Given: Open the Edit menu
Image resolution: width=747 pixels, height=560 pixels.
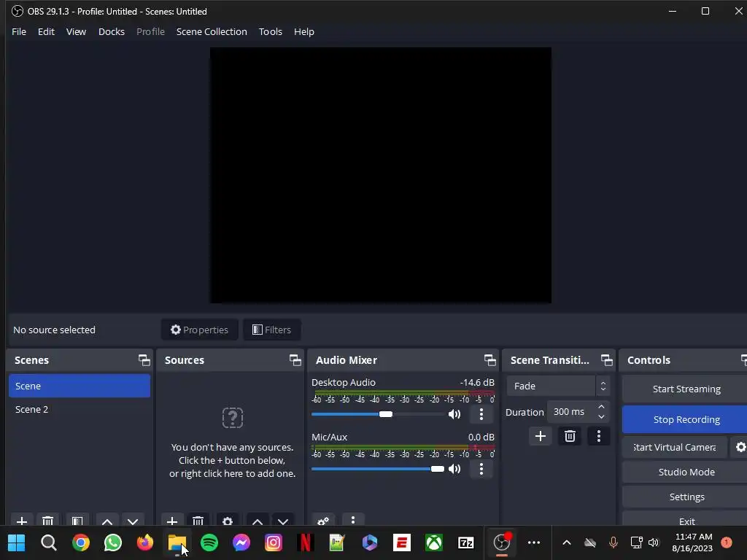Looking at the screenshot, I should click(46, 31).
